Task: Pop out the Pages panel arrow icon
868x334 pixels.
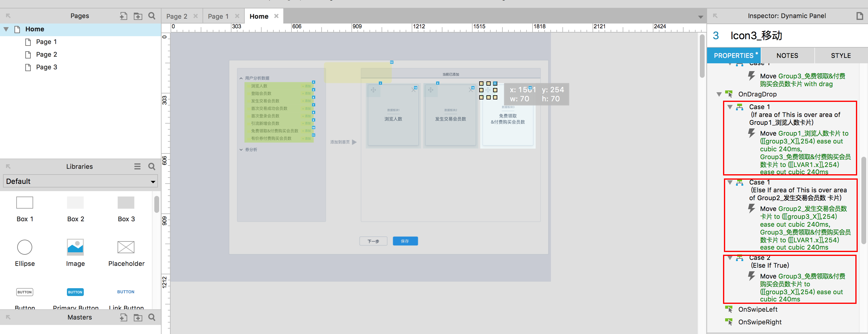Action: click(8, 16)
